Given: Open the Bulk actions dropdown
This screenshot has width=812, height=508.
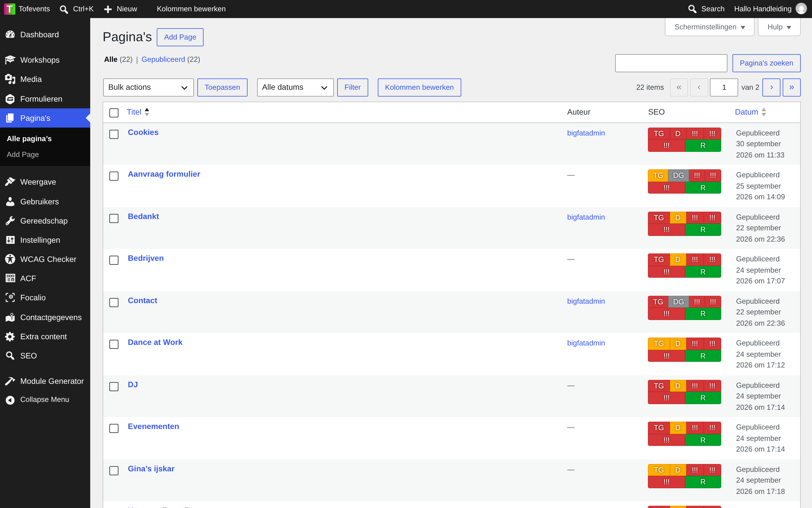Looking at the screenshot, I should 148,87.
